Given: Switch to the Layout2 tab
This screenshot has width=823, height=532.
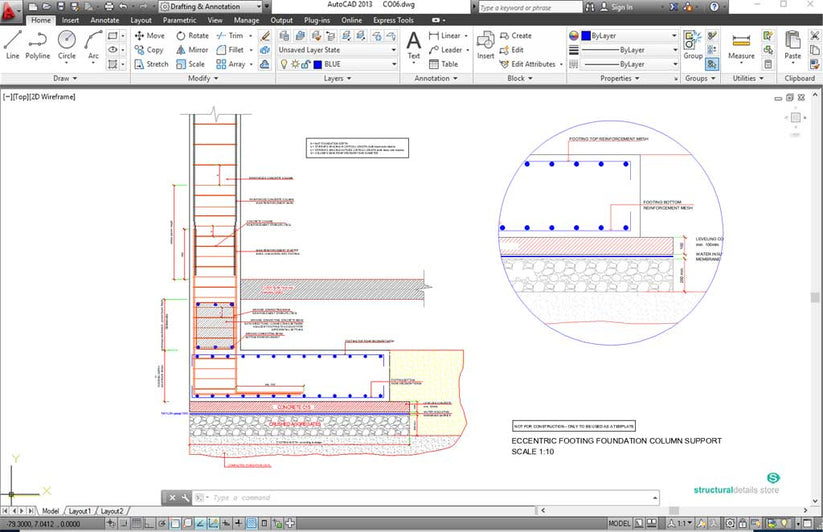Looking at the screenshot, I should tap(112, 510).
